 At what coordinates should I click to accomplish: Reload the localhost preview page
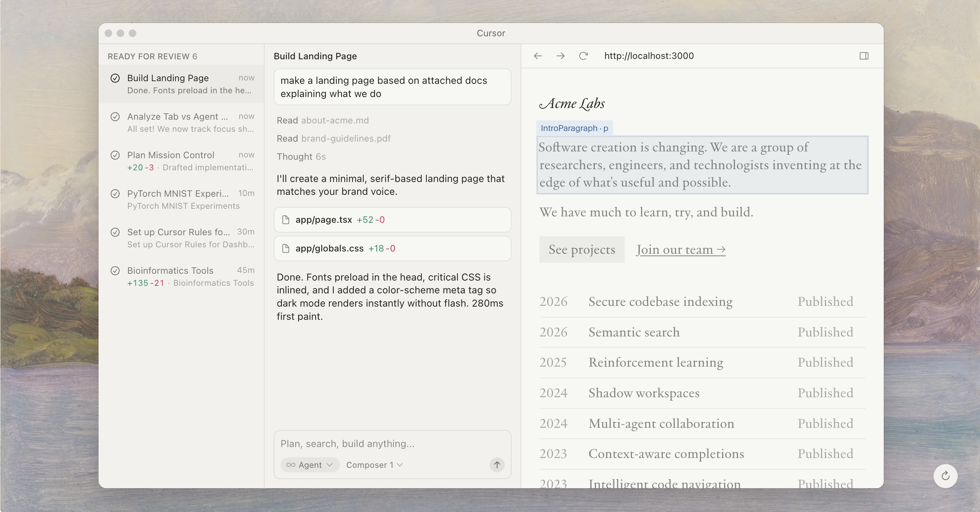click(583, 56)
